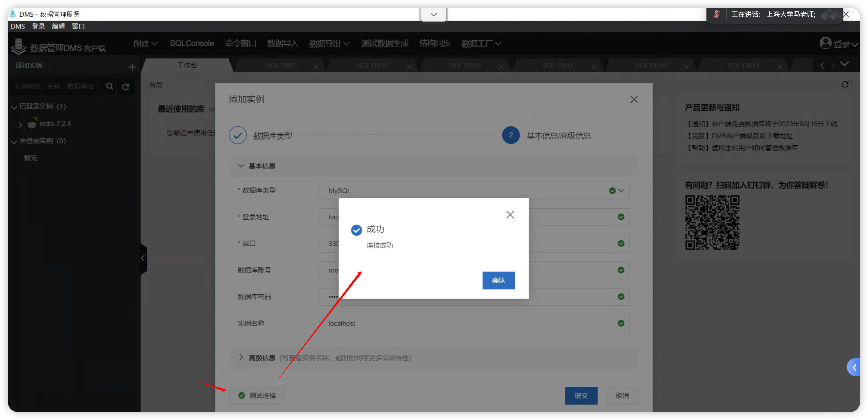Select the SQL DB15 tab
Viewport: 868px width, 420px height.
371,66
